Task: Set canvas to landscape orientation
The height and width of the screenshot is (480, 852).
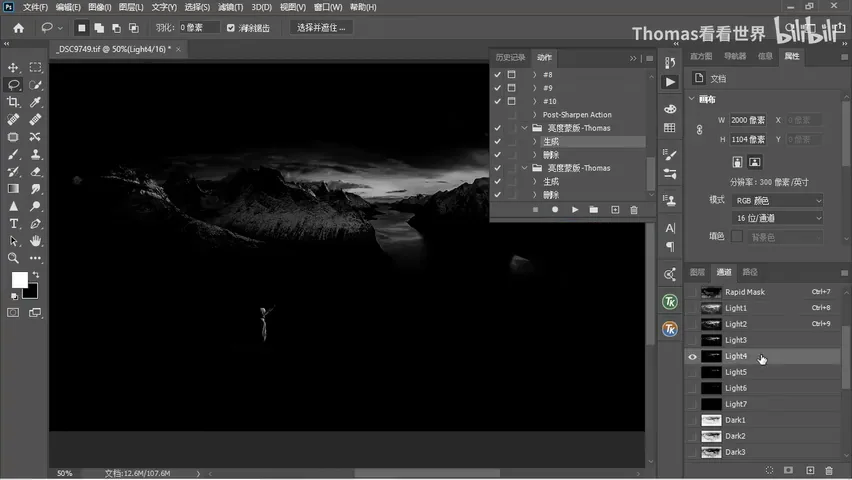Action: (x=755, y=162)
